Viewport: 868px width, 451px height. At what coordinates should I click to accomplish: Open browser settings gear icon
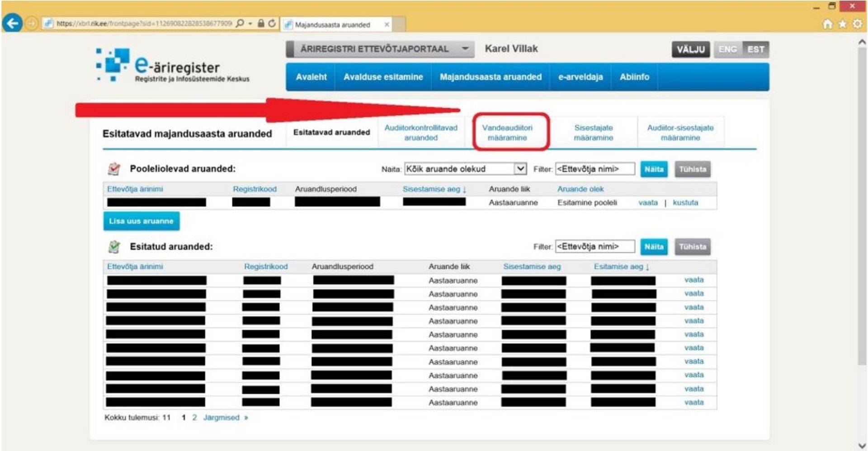coord(857,24)
